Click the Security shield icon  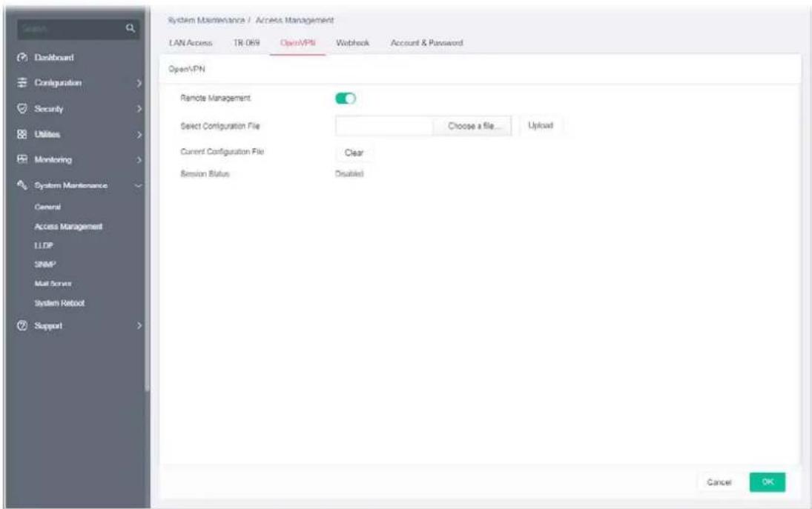(x=22, y=109)
